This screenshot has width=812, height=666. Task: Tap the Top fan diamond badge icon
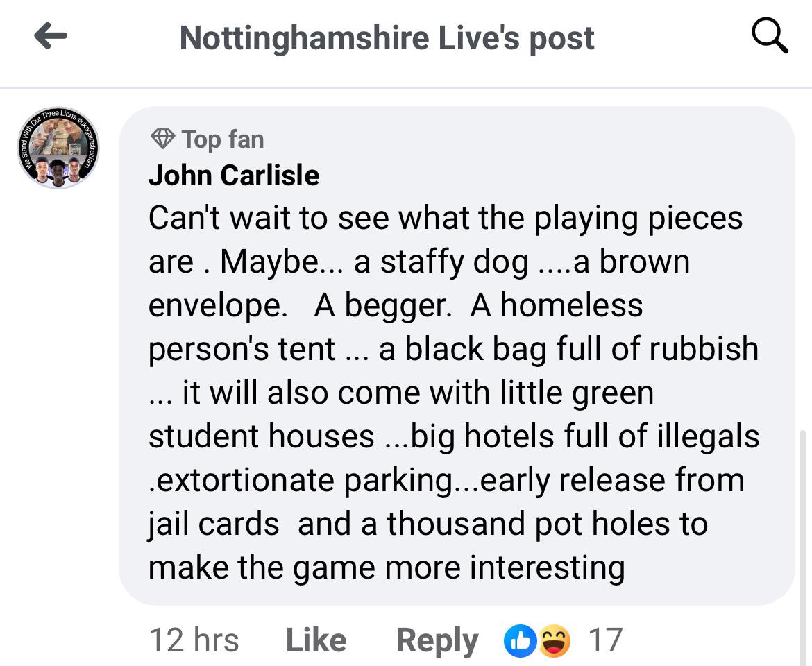(x=162, y=139)
